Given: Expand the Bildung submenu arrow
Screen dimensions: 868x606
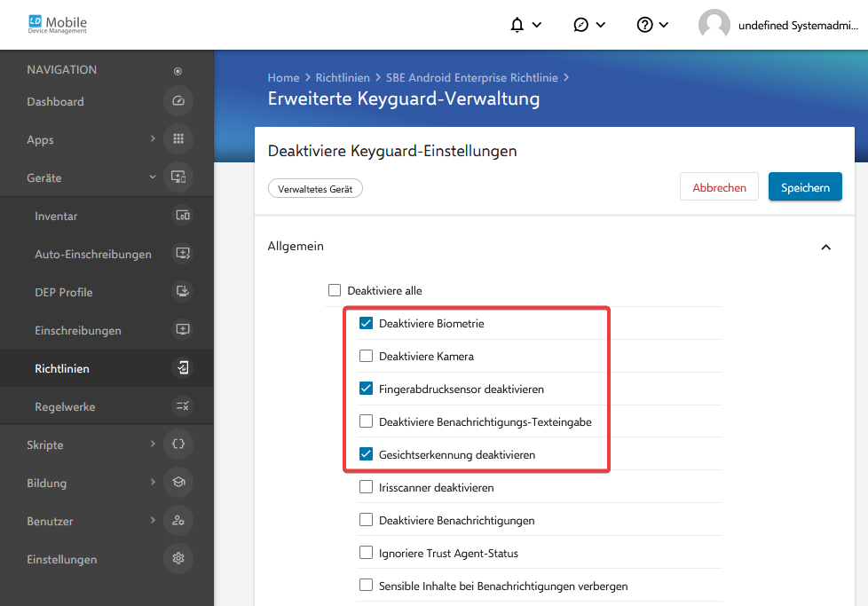Looking at the screenshot, I should (x=153, y=482).
